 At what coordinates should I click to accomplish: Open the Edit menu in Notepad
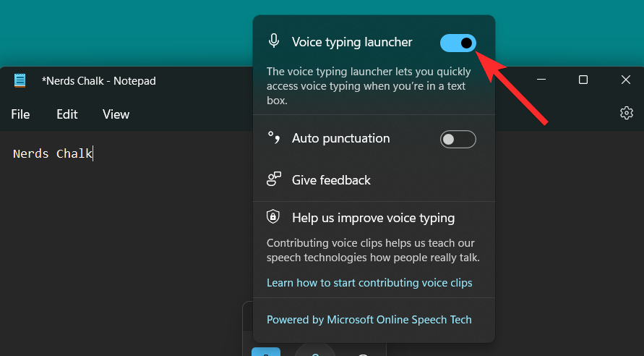pyautogui.click(x=67, y=114)
